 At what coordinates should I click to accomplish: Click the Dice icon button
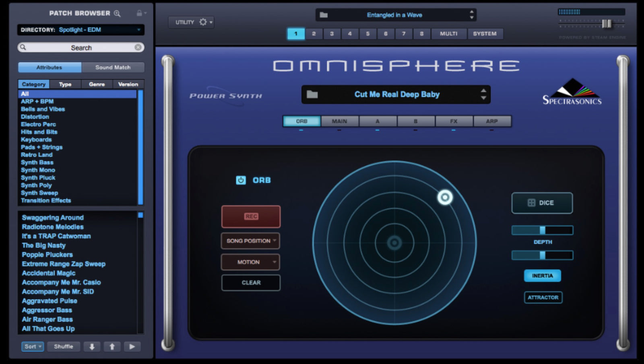(542, 203)
